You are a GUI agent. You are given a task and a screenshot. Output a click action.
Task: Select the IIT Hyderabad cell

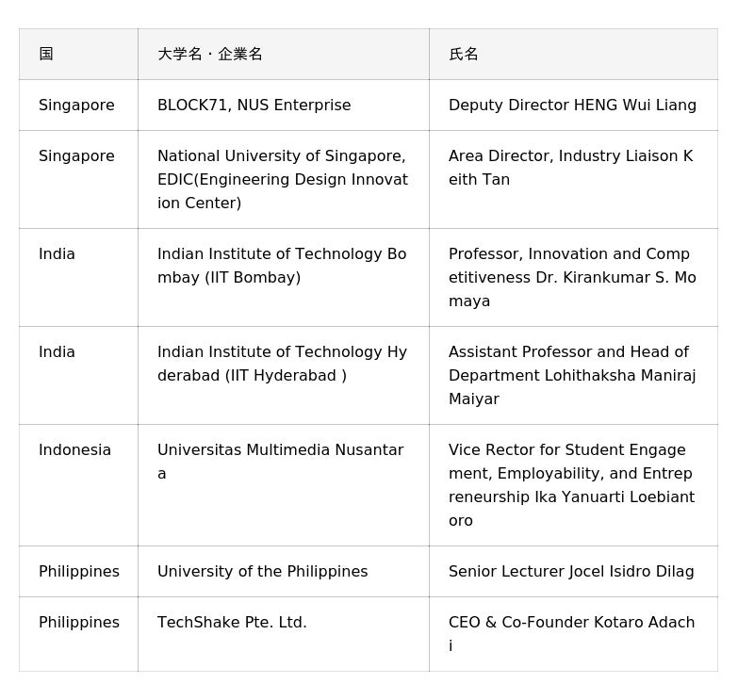(282, 364)
